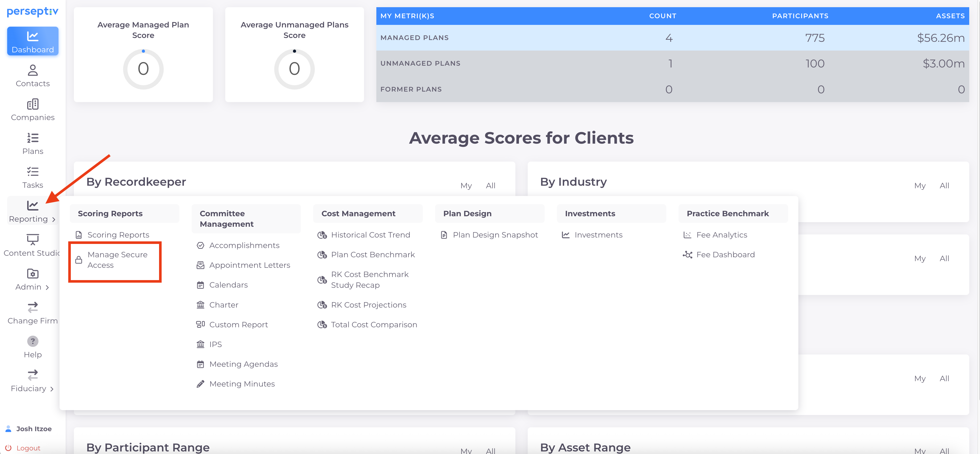Image resolution: width=980 pixels, height=454 pixels.
Task: Toggle All view for By Industry
Action: pyautogui.click(x=944, y=185)
